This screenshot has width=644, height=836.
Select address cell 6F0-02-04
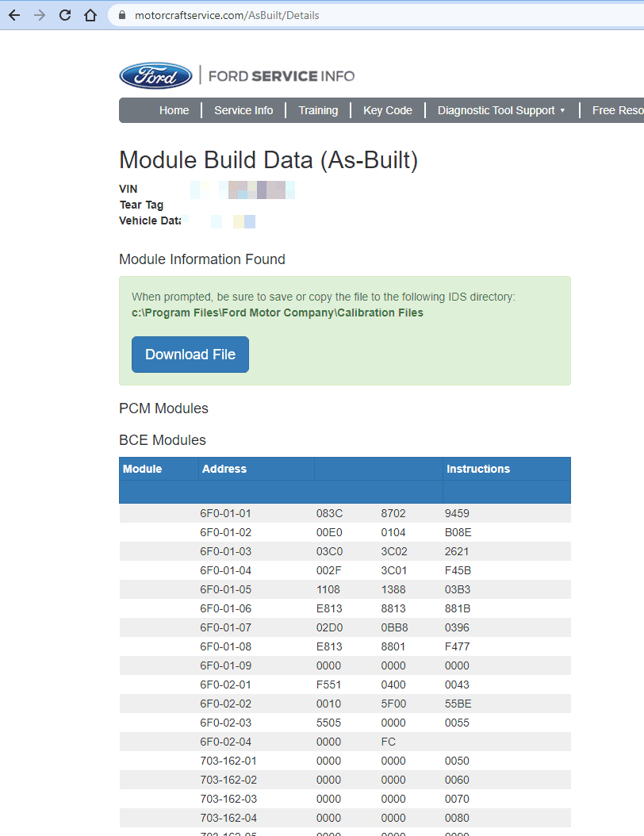[x=225, y=742]
